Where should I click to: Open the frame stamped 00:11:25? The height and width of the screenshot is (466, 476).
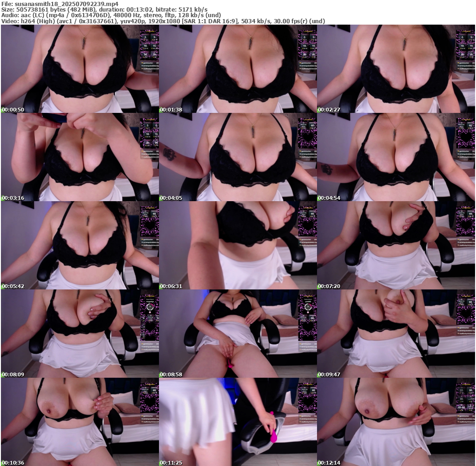[238, 422]
